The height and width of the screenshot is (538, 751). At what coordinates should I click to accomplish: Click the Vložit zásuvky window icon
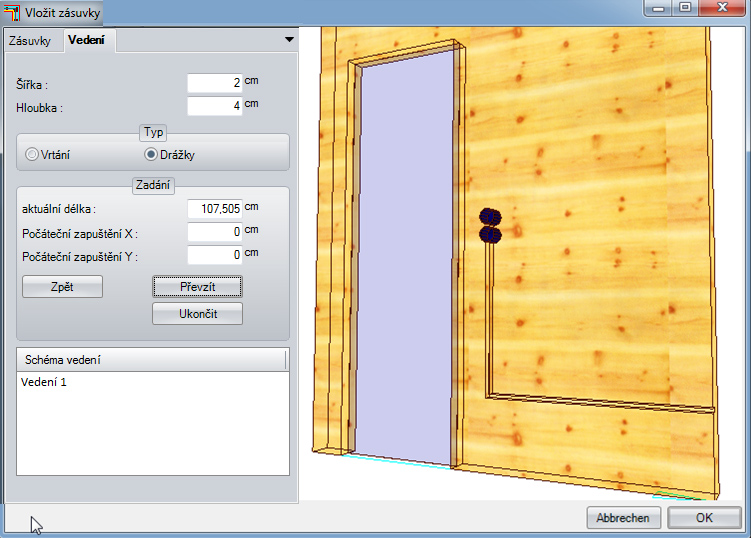[11, 12]
